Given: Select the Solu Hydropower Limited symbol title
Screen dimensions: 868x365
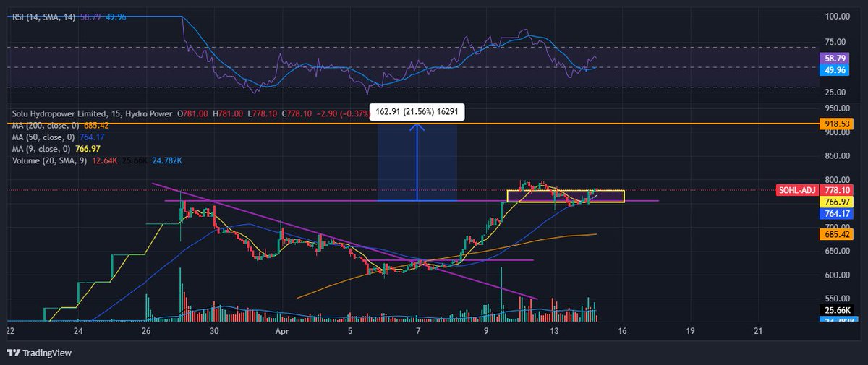Looking at the screenshot, I should point(57,114).
